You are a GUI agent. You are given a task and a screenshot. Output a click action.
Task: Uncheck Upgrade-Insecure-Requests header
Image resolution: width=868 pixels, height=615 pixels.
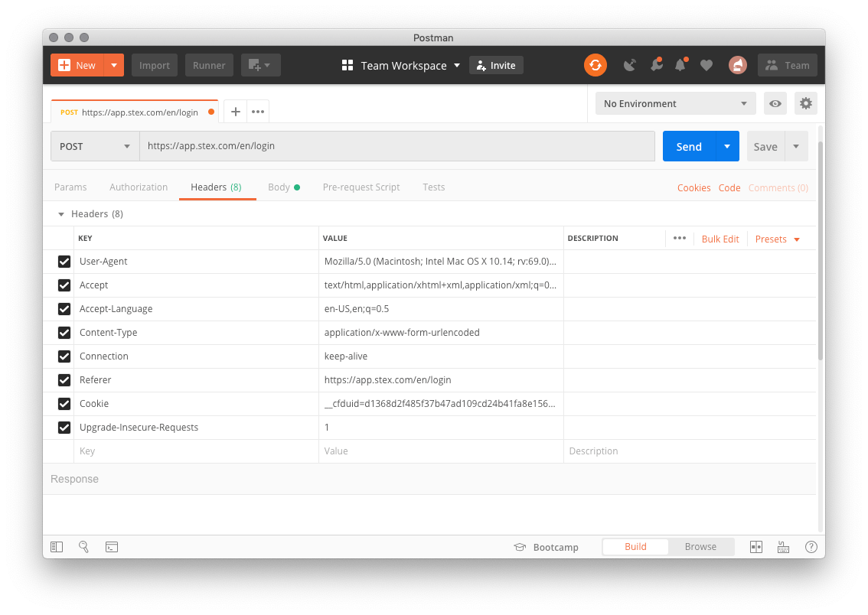pos(64,428)
